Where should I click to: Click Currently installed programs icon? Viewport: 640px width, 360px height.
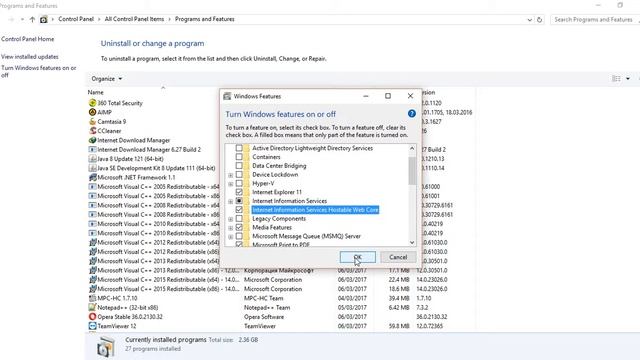(106, 347)
